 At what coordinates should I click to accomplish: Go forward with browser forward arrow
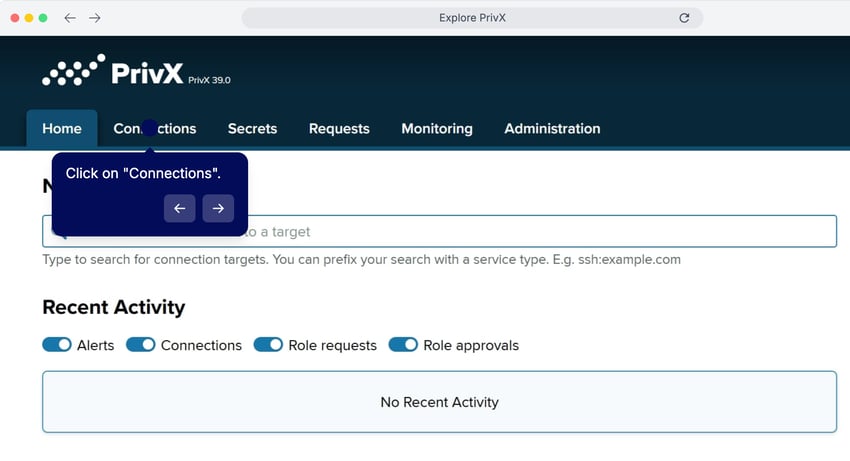(x=95, y=18)
